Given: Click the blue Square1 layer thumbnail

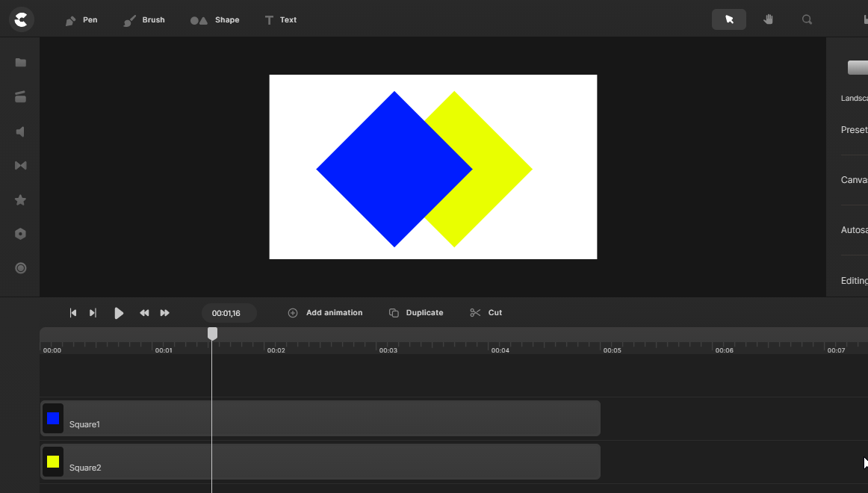Looking at the screenshot, I should click(x=53, y=418).
